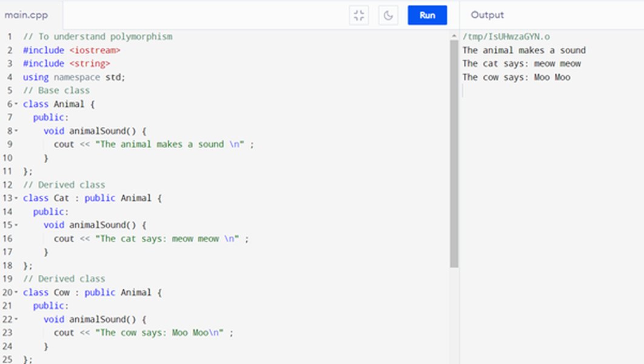Click the exit fullscreen icon
The height and width of the screenshot is (364, 644).
pyautogui.click(x=359, y=16)
